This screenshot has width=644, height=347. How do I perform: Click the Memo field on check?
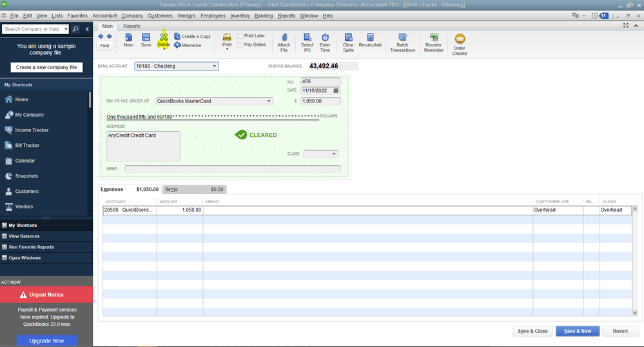pos(233,168)
